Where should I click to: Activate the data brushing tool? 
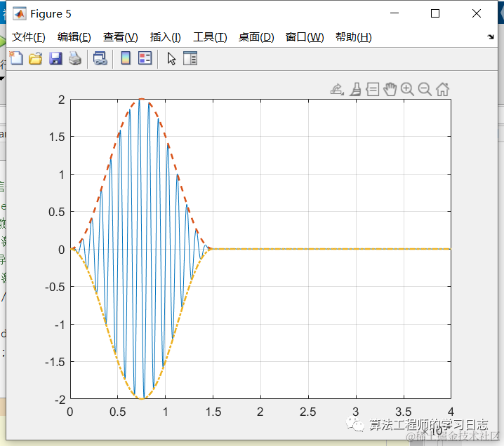355,89
